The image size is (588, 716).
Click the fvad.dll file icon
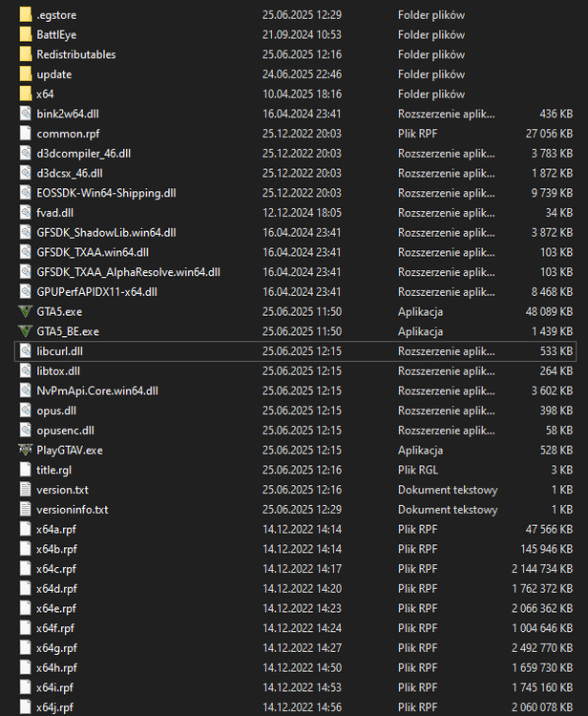(x=26, y=213)
